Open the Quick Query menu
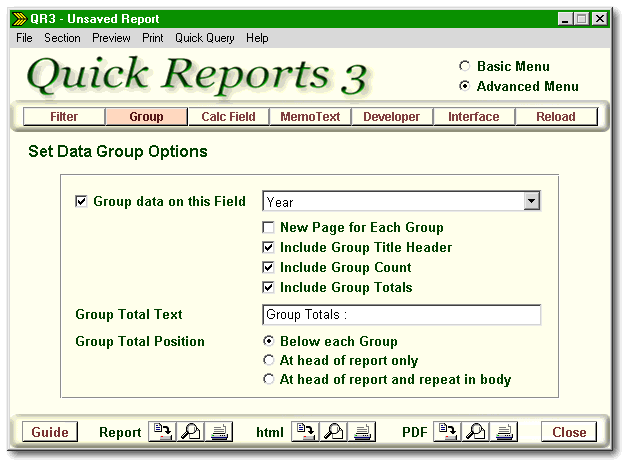Viewport: 628px width, 466px height. pos(205,38)
